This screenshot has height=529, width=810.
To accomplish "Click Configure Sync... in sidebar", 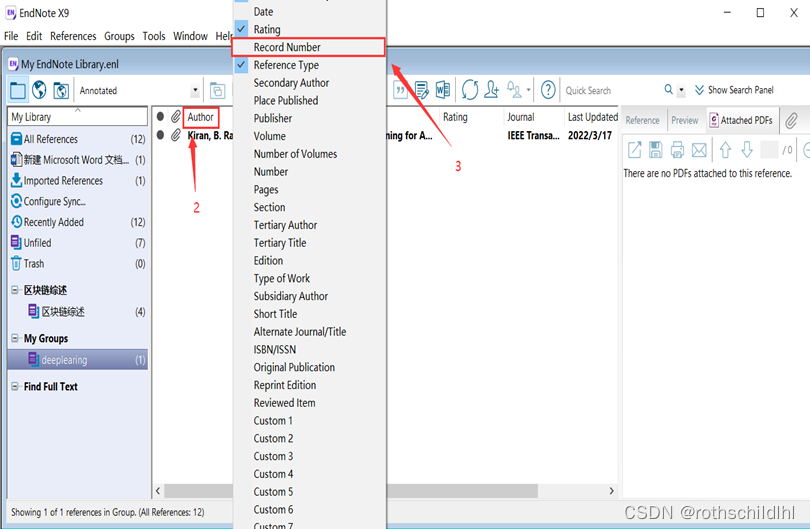I will click(78, 201).
